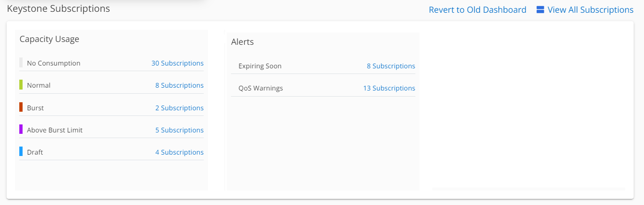This screenshot has width=644, height=205.
Task: Click the Expiring Soon alert label
Action: [260, 66]
